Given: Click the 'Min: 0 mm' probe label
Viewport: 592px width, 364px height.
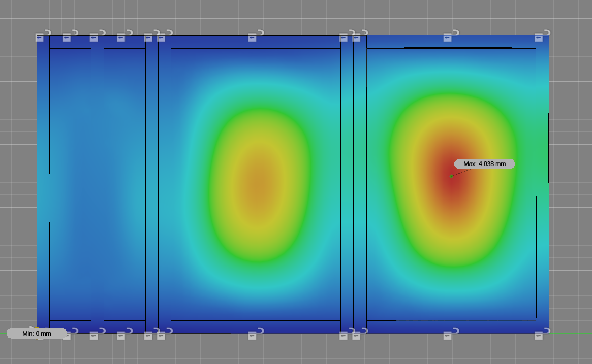Looking at the screenshot, I should (37, 334).
